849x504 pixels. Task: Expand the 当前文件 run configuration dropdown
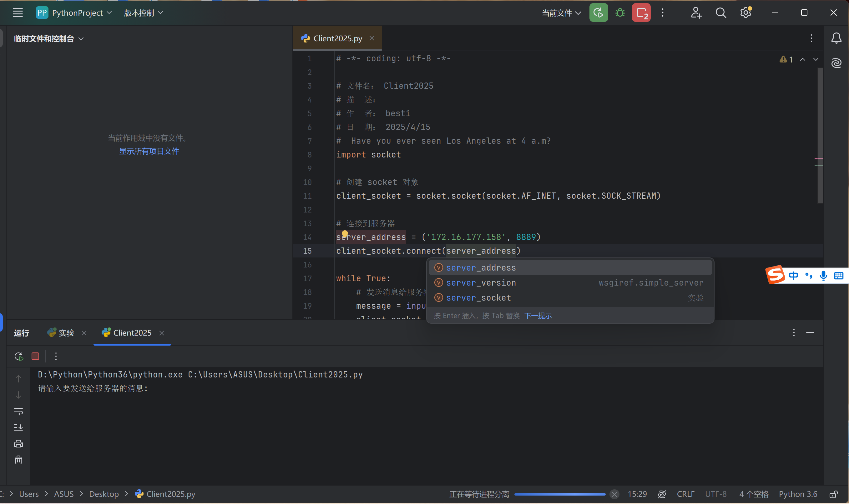(561, 13)
